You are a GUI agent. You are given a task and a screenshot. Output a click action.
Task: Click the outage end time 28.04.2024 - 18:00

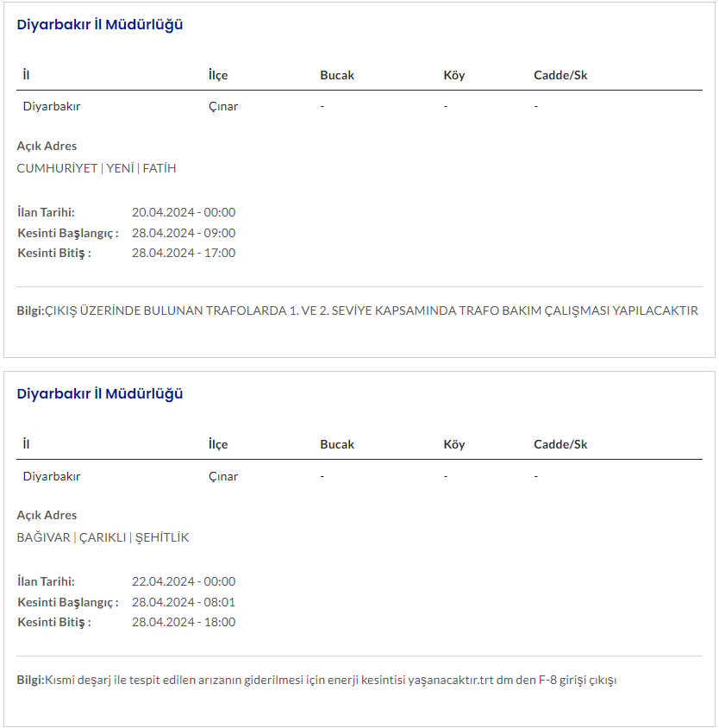(184, 622)
